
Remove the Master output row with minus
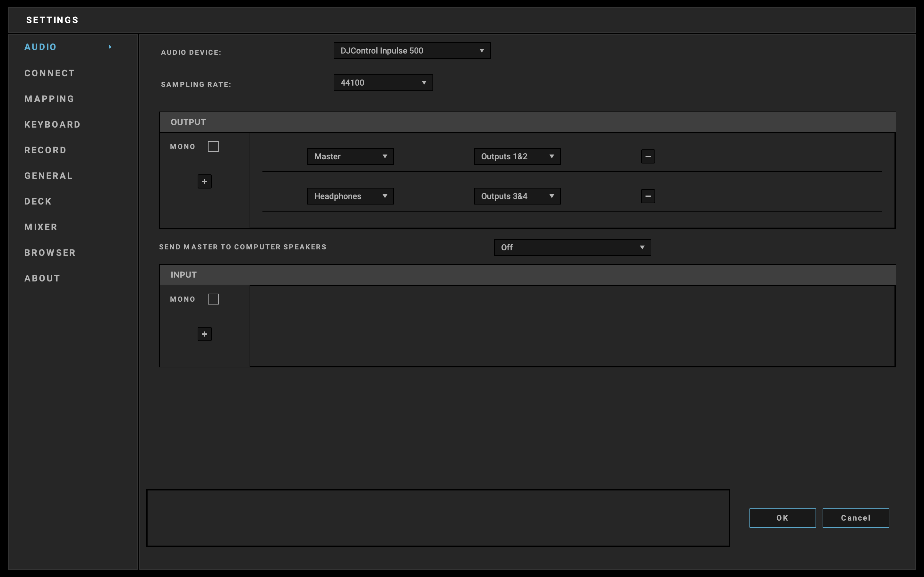[647, 156]
